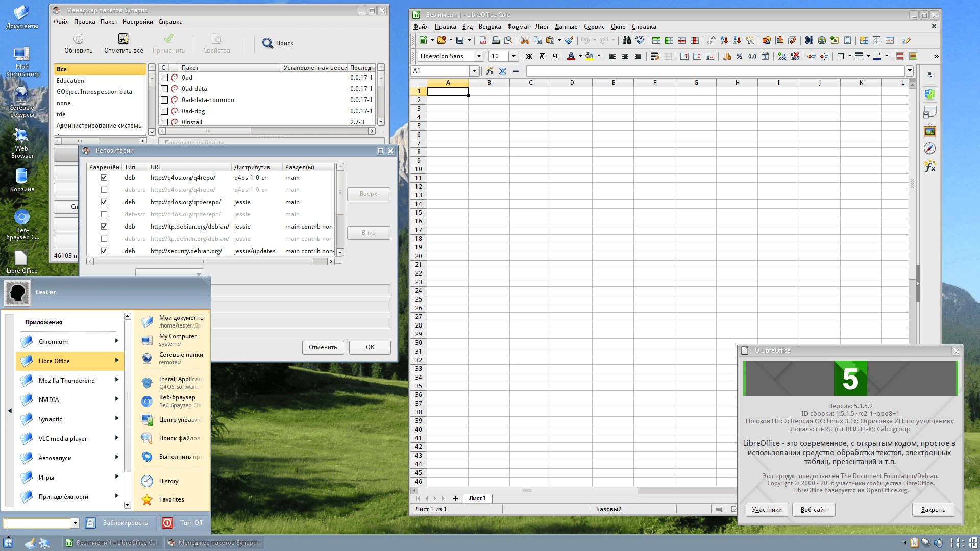
Task: Click the Function Wizard fx icon
Action: point(490,71)
